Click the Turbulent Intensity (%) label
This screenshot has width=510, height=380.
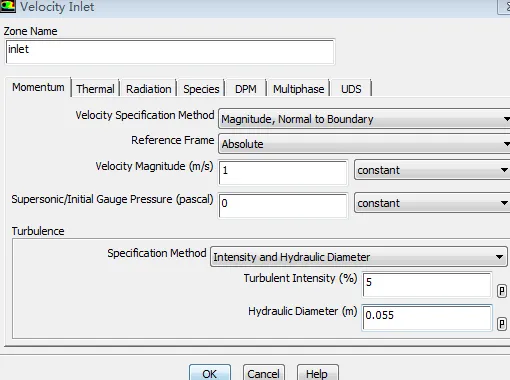point(300,278)
